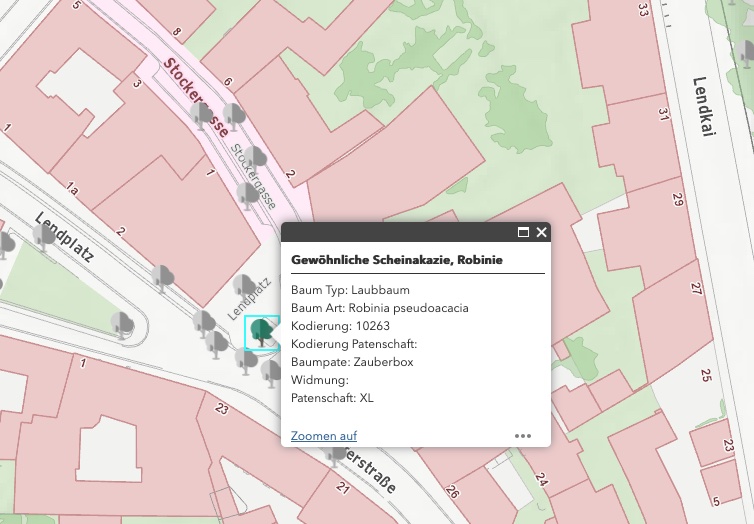Click house number 29 along Lendkai
754x524 pixels.
[678, 200]
